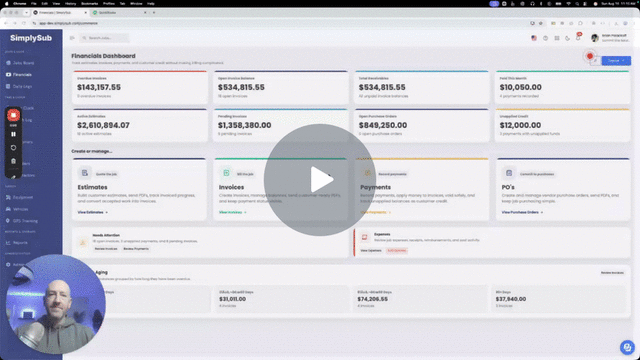The width and height of the screenshot is (640, 360).
Task: Select the Financials SimplySub browser tab
Action: (x=60, y=13)
